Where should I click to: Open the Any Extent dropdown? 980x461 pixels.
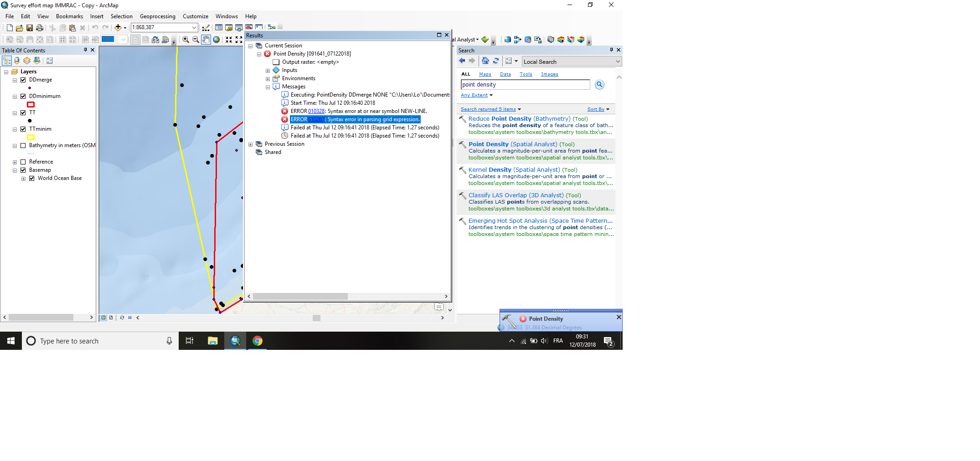(477, 95)
